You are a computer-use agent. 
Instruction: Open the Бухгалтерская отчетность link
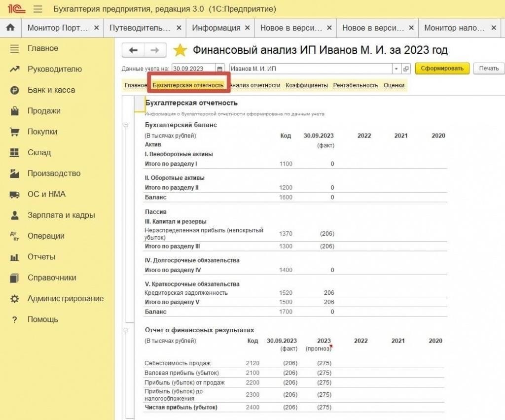188,85
